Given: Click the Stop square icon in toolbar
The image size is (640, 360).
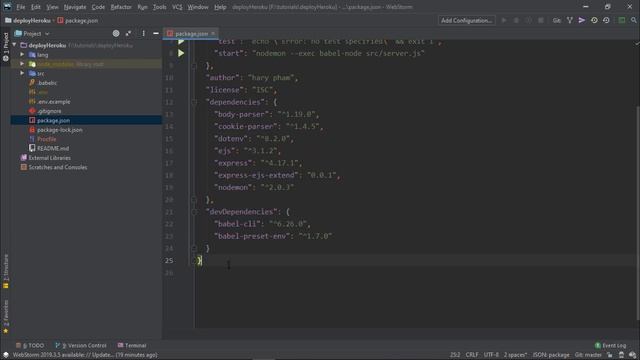Looking at the screenshot, I should click(x=541, y=20).
